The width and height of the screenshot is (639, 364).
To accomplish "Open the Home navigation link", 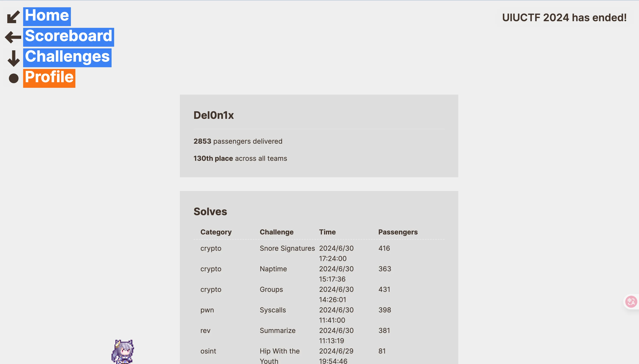I will coord(47,16).
